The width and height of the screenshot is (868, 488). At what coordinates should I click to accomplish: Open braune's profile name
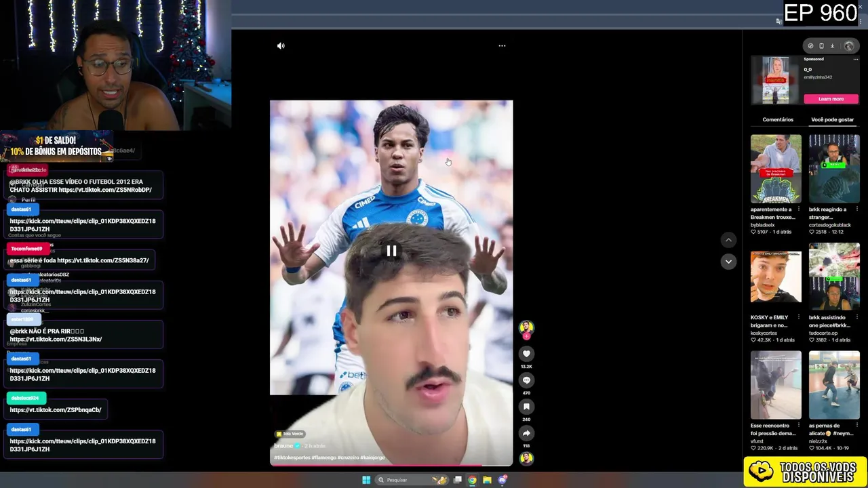[283, 446]
